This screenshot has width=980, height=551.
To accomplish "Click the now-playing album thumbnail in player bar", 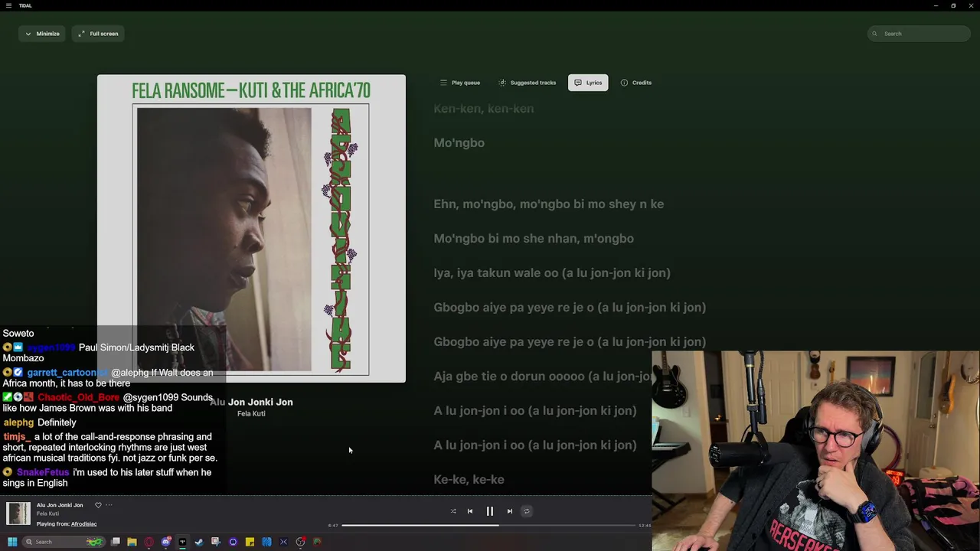I will point(18,514).
